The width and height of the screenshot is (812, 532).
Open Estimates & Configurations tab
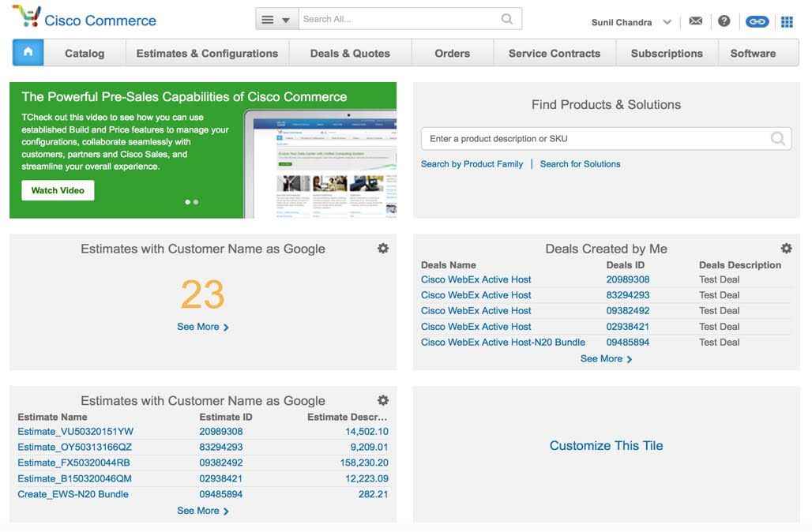click(207, 54)
